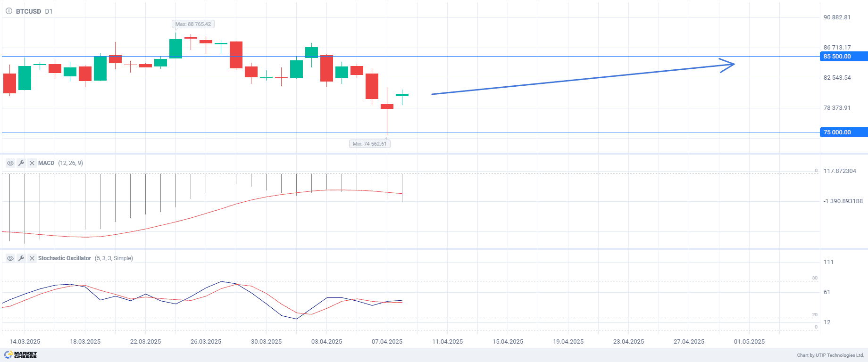The image size is (868, 362).
Task: Click the 23.04.2025 date label
Action: click(629, 342)
